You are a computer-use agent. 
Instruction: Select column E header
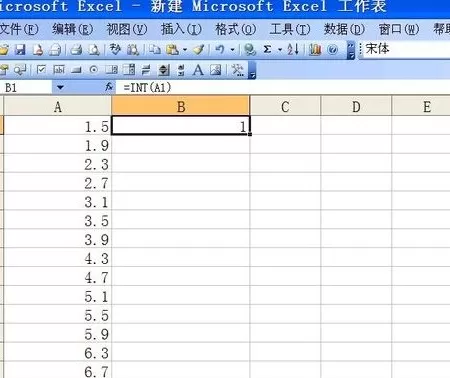pyautogui.click(x=421, y=107)
